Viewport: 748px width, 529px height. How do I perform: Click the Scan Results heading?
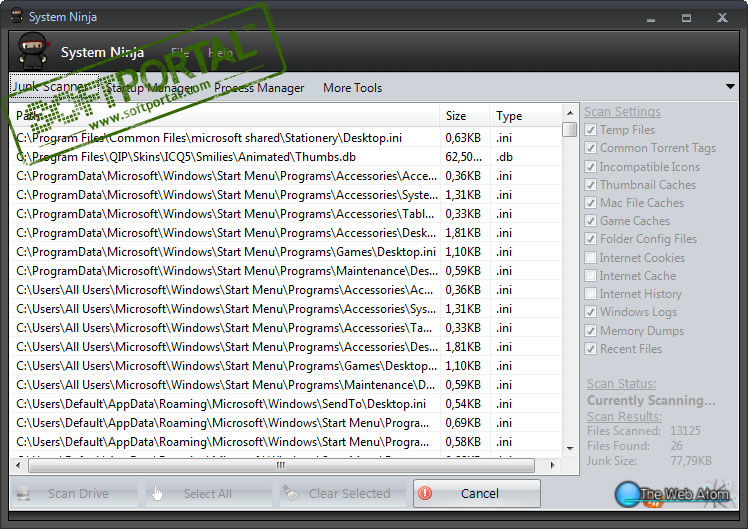point(624,416)
